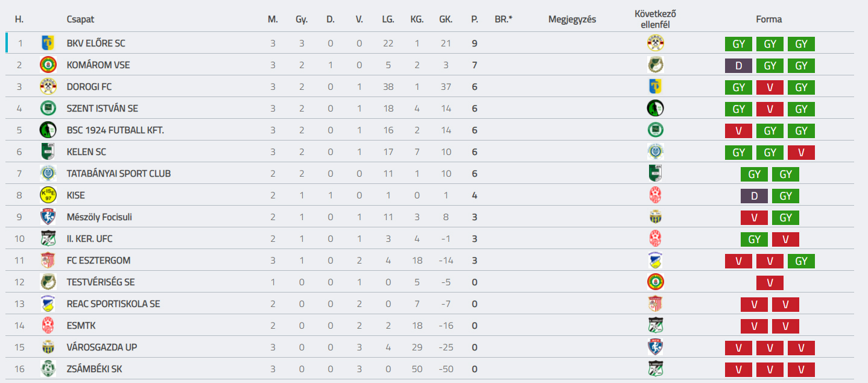Open the DOROGI FC team link
The image size is (868, 383).
[89, 87]
